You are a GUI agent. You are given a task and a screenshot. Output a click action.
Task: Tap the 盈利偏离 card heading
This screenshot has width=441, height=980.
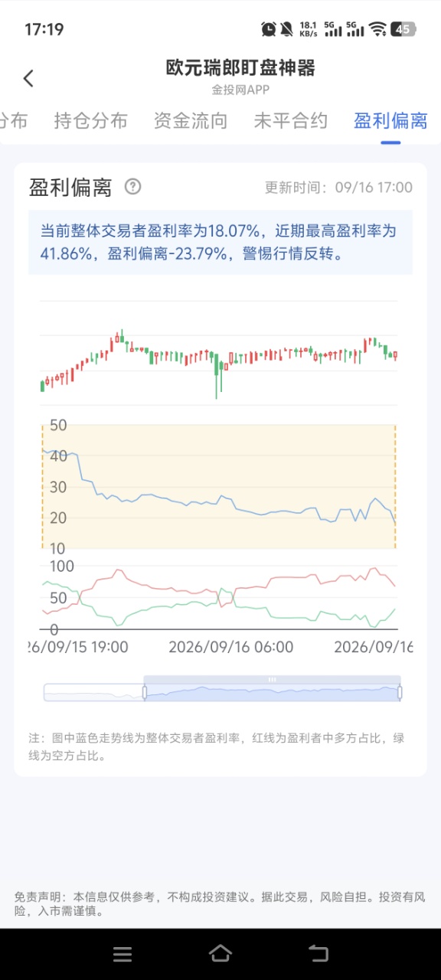click(70, 188)
